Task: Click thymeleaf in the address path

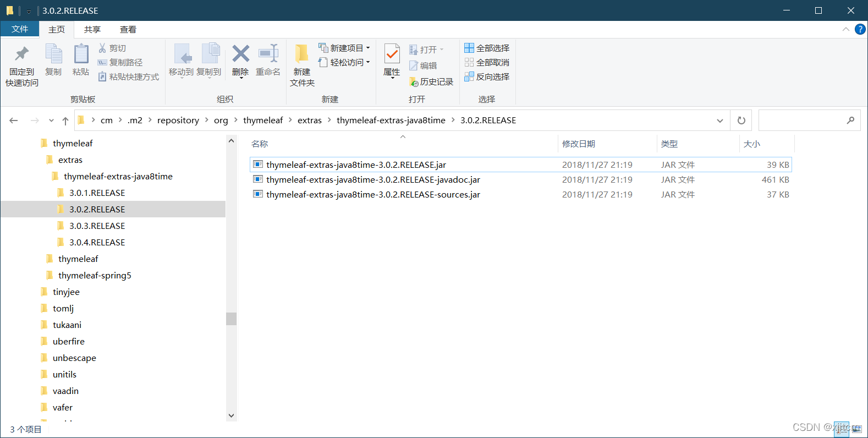Action: coord(263,120)
